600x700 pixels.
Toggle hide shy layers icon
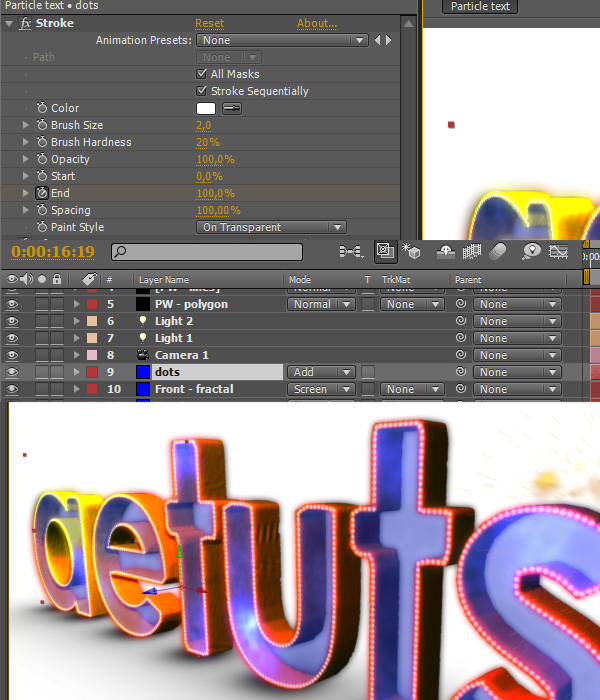446,252
